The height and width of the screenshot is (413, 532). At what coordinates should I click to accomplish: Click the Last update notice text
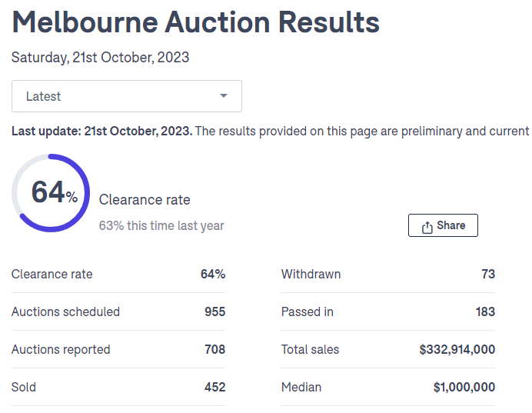click(270, 132)
